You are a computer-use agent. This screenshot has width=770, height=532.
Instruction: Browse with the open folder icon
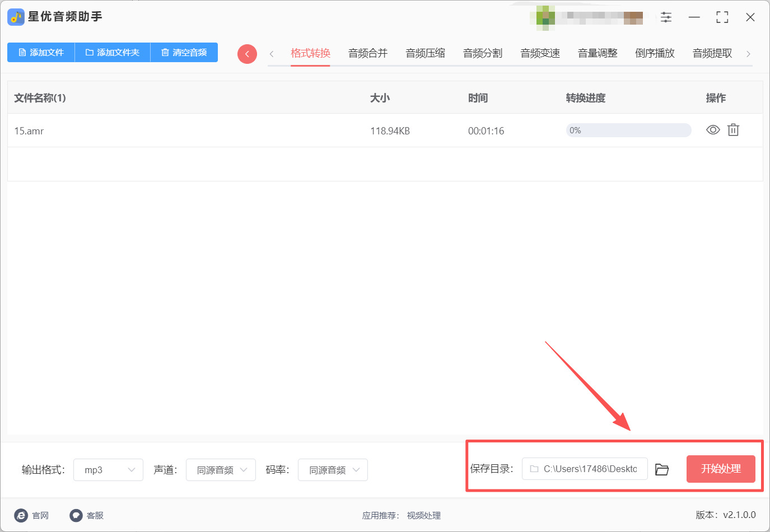pyautogui.click(x=662, y=469)
